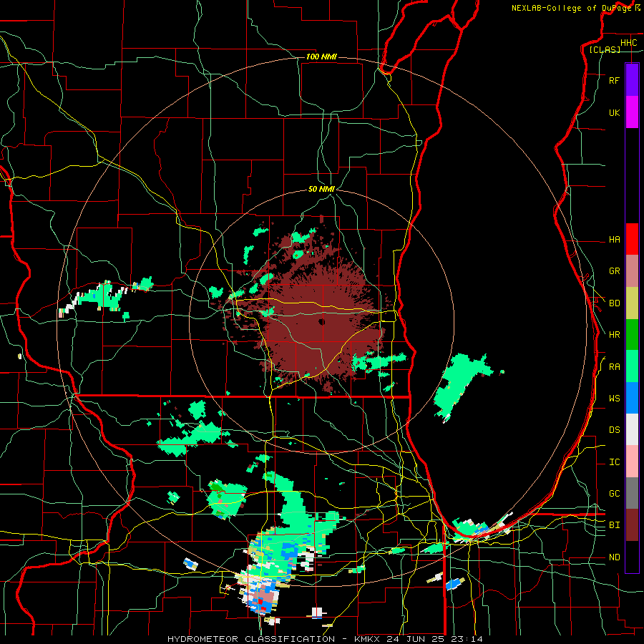Viewport: 644px width, 644px height.
Task: Select the GR graupel color swatch
Action: pos(632,271)
